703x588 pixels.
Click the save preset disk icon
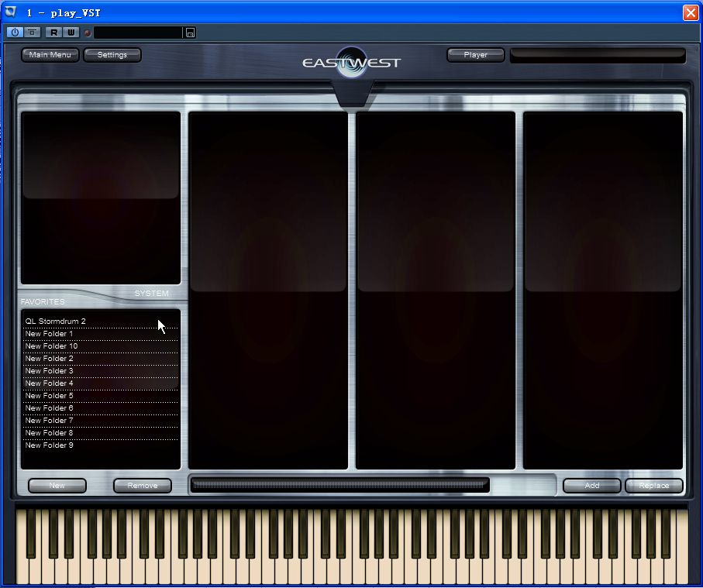190,33
